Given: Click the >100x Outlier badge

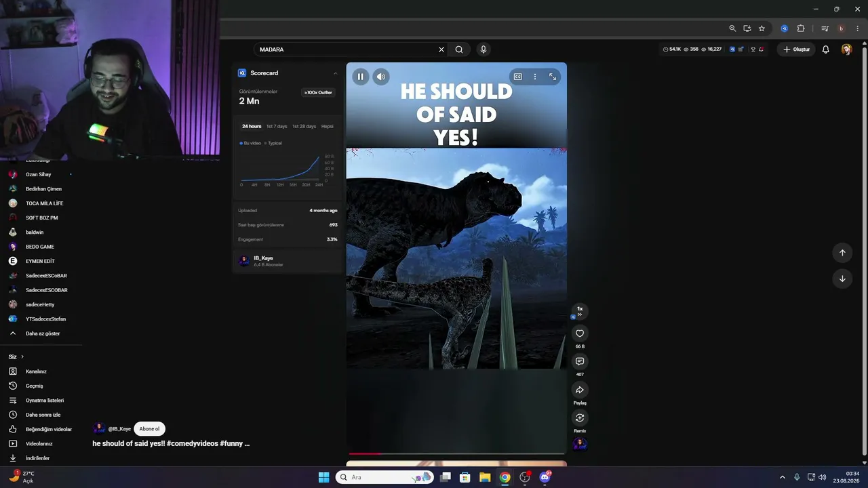Looking at the screenshot, I should [x=318, y=92].
